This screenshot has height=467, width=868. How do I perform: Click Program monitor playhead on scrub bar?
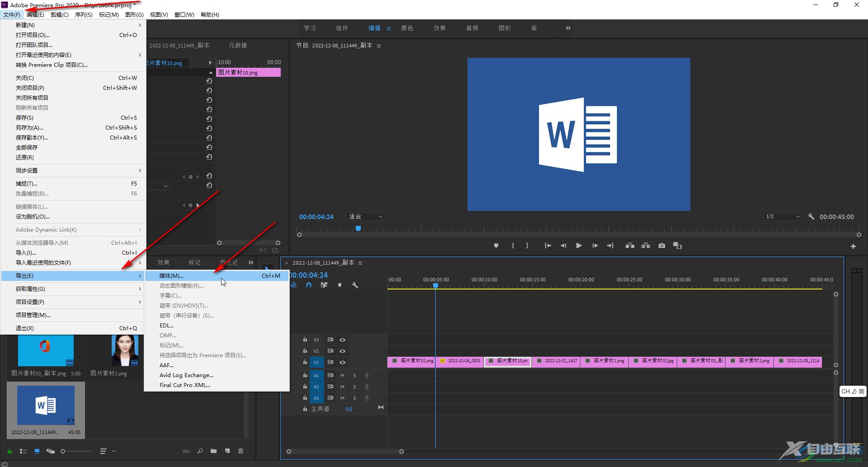pos(358,229)
